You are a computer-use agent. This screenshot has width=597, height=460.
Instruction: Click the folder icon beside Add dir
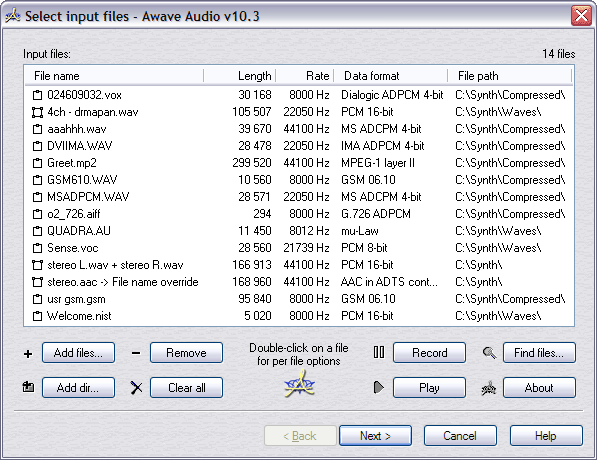(28, 387)
